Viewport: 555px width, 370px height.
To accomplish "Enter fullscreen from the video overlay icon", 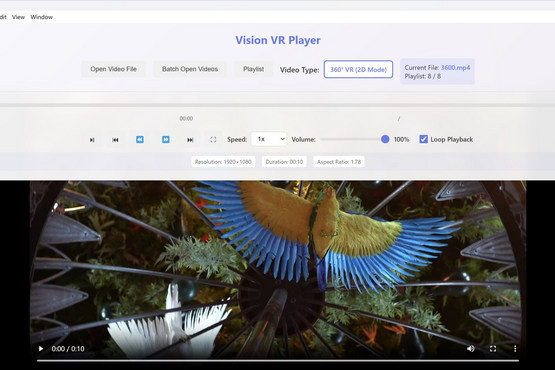I will pyautogui.click(x=493, y=349).
